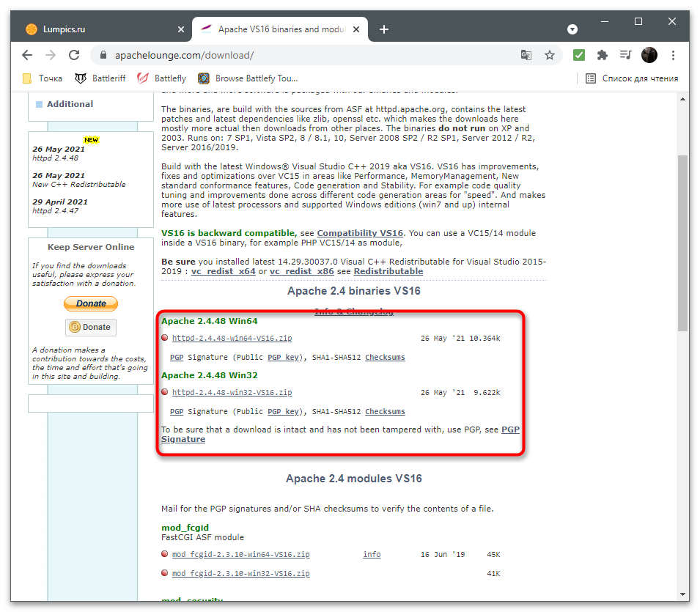Viewport: 700px width, 612px height.
Task: View site info via the lock icon
Action: pos(103,56)
